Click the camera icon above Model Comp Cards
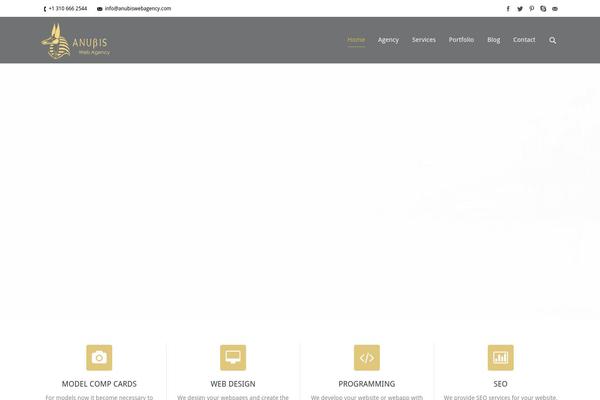600x400 pixels. (99, 358)
